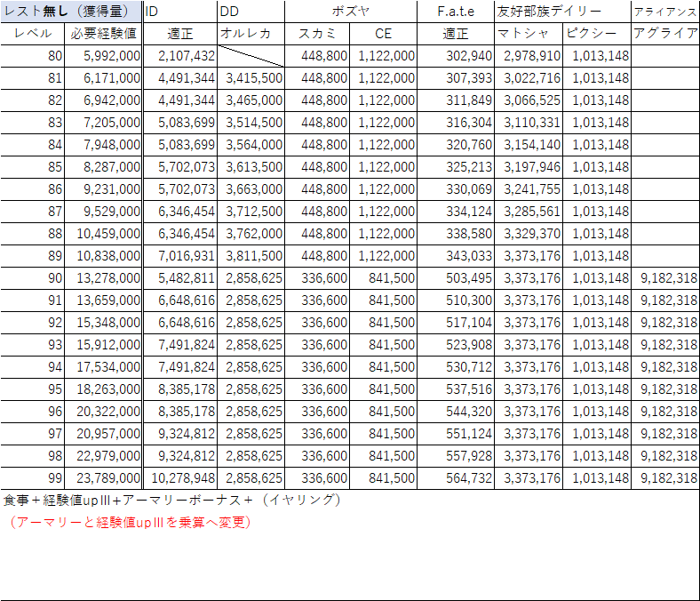Image resolution: width=700 pixels, height=601 pixels.
Task: Click オルレカ value 3,514,500
Action: click(x=251, y=123)
